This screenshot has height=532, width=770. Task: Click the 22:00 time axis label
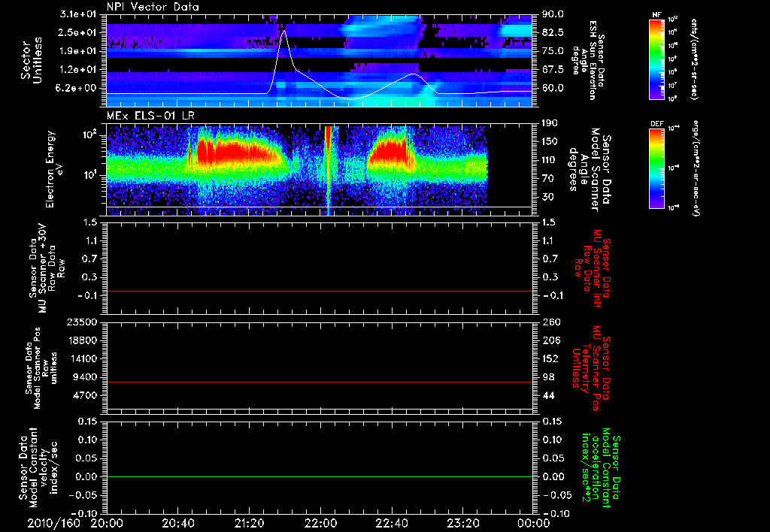coord(321,522)
